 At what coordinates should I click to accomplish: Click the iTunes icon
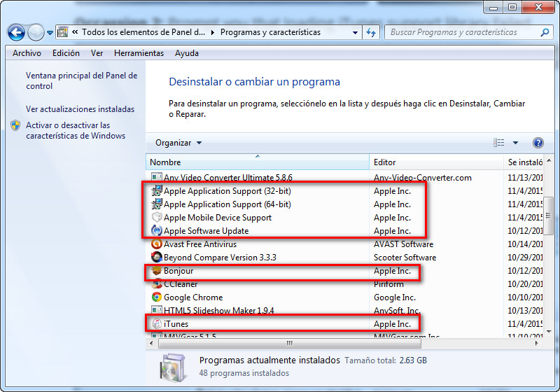[156, 324]
